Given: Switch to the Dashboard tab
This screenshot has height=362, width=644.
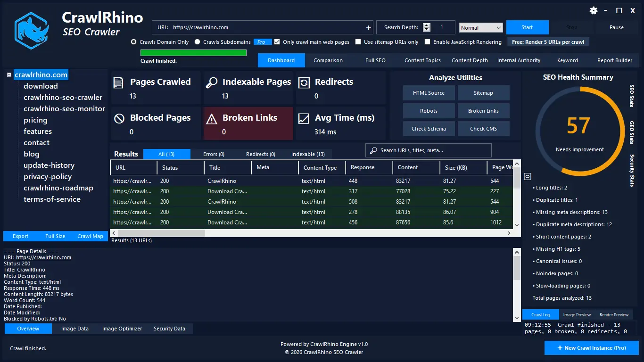Looking at the screenshot, I should 281,60.
